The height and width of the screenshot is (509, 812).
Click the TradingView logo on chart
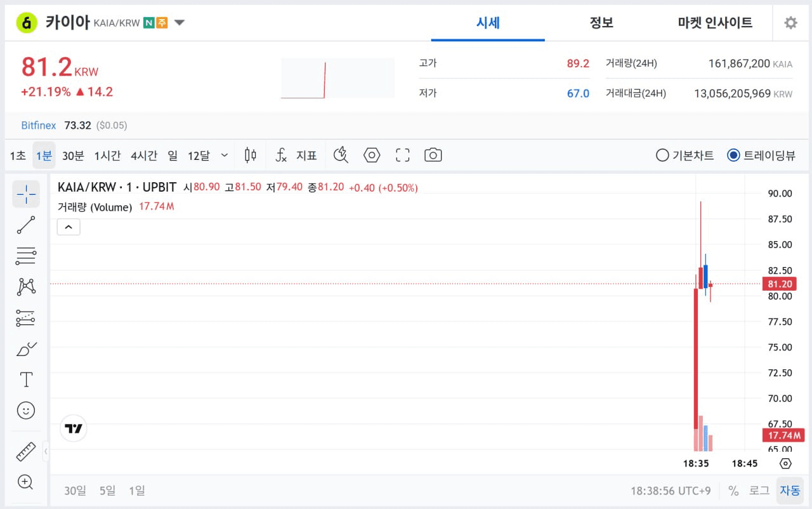[74, 429]
